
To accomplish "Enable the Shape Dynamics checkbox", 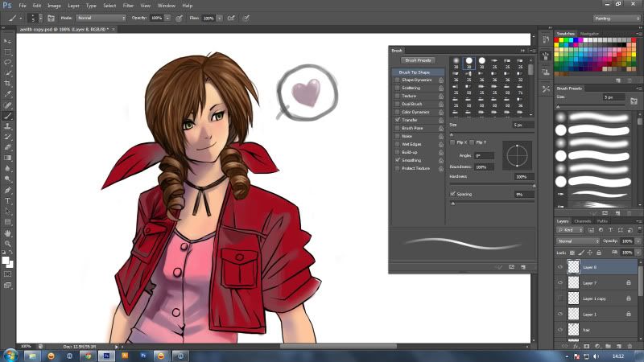I will (x=398, y=80).
